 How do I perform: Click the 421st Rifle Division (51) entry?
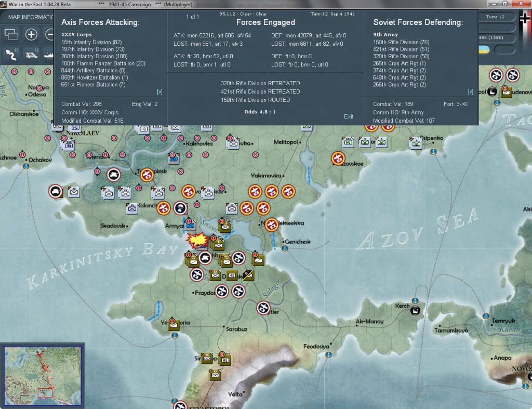pos(401,49)
